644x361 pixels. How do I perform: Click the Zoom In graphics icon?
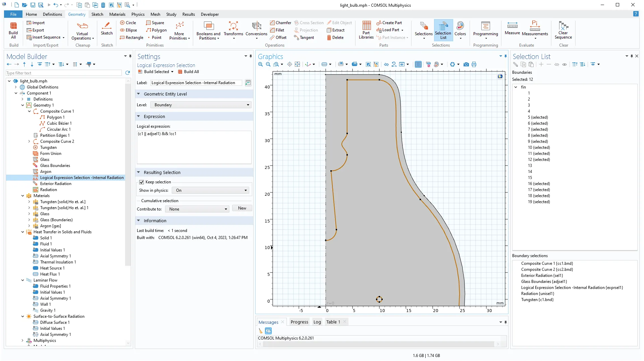tap(261, 64)
